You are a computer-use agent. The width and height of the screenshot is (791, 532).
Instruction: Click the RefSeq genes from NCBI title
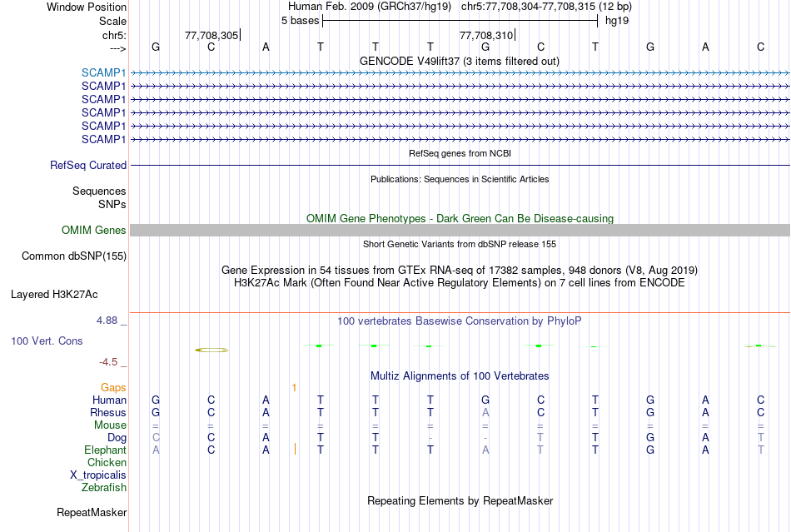tap(460, 153)
